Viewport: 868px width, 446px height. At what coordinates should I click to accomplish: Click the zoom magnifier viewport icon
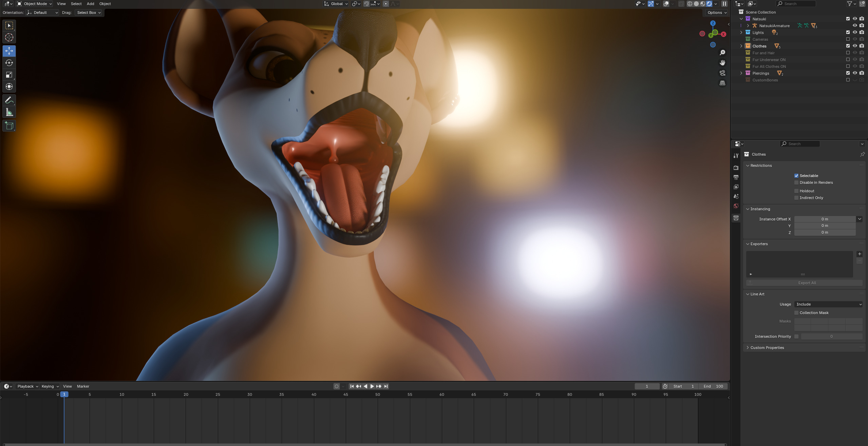tap(722, 53)
